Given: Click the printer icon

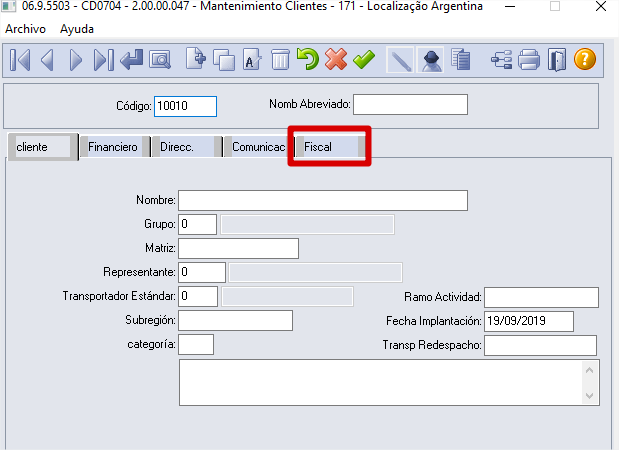Looking at the screenshot, I should pyautogui.click(x=529, y=60).
